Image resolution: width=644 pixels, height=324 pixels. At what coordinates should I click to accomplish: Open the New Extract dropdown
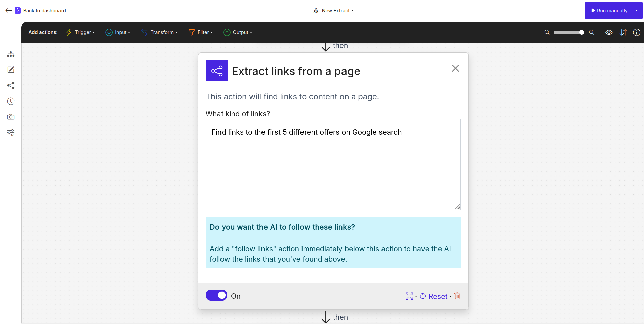(x=333, y=10)
